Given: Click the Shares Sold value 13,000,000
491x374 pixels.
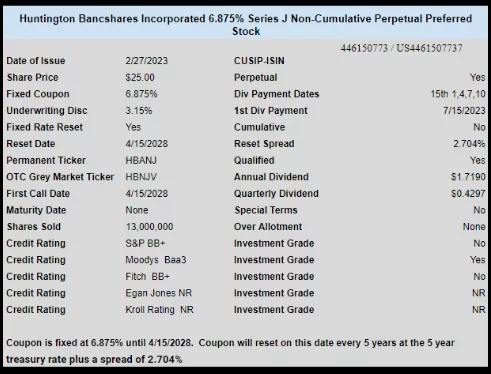Looking at the screenshot, I should 149,227.
